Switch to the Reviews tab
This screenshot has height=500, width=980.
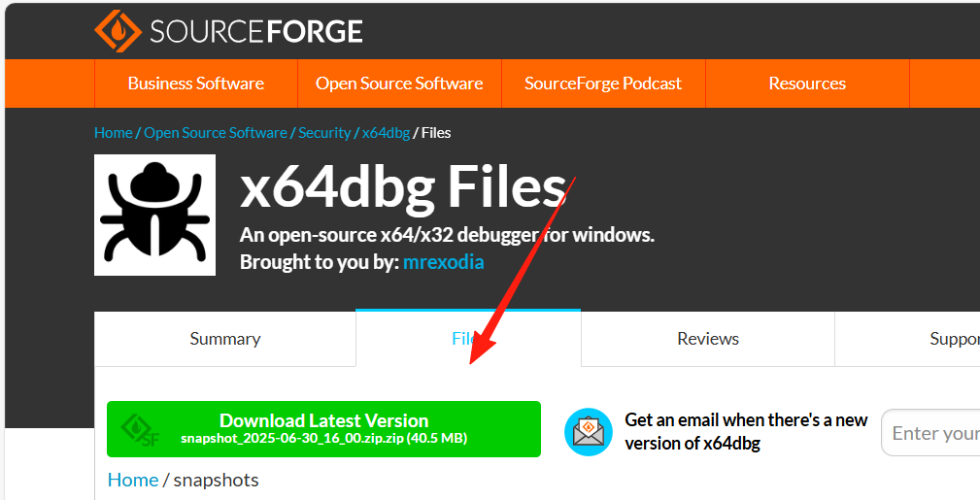tap(708, 339)
